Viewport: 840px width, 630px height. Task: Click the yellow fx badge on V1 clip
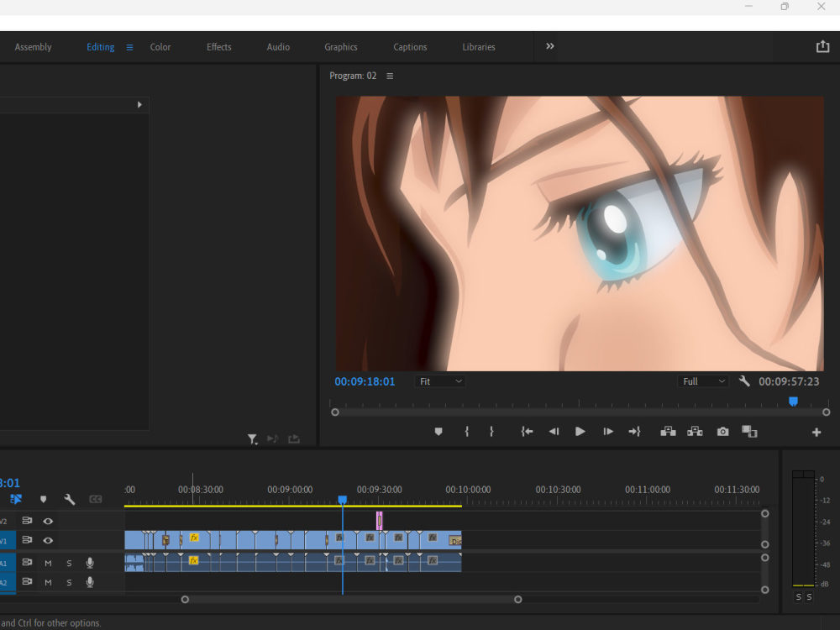tap(194, 538)
